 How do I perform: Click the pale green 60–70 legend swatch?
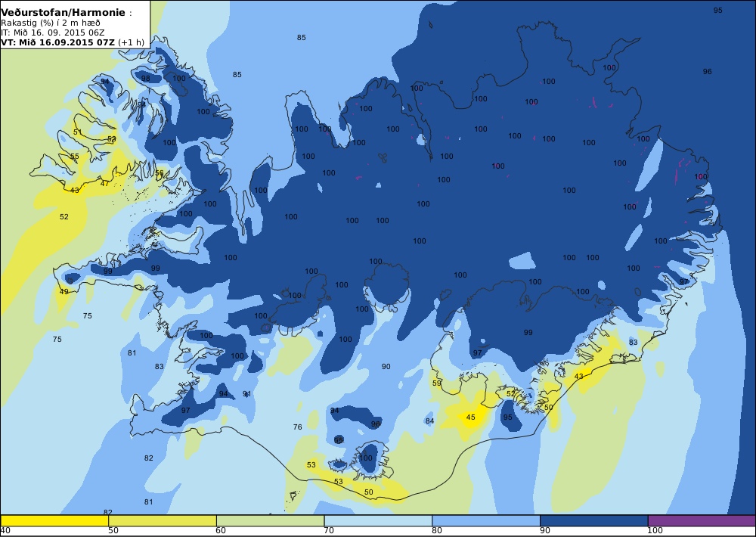[271, 520]
